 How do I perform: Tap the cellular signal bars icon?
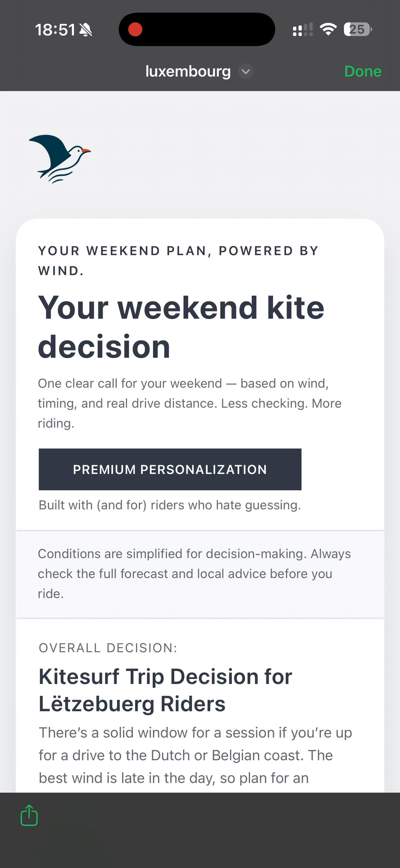point(302,30)
